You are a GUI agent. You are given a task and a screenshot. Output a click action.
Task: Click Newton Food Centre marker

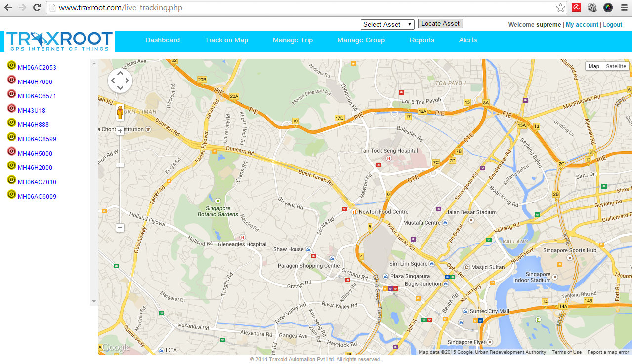tap(354, 212)
